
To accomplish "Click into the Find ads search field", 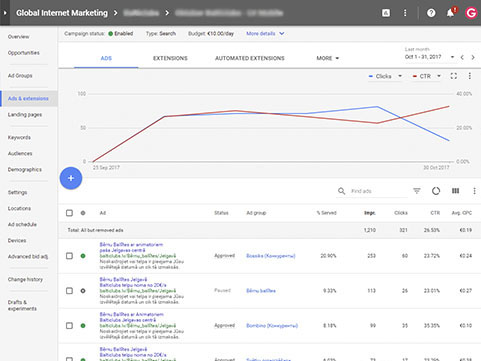I will (378, 191).
